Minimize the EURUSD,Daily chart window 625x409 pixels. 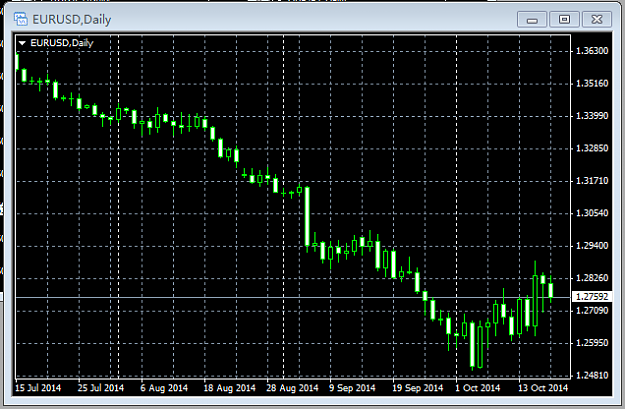click(532, 20)
